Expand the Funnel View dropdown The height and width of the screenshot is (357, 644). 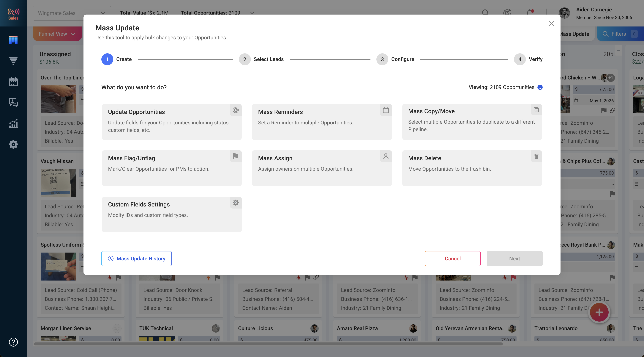[57, 34]
